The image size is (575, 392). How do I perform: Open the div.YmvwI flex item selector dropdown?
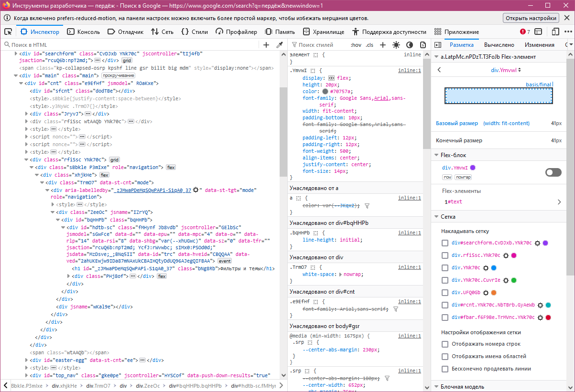click(506, 70)
